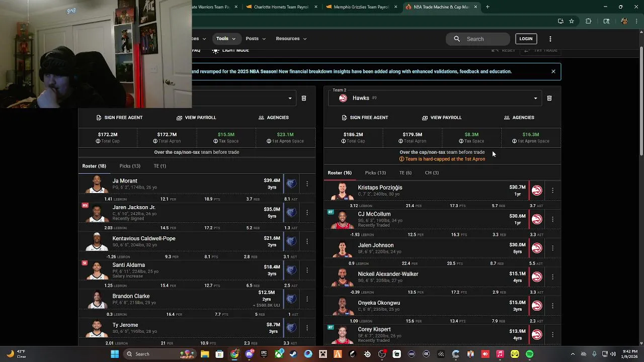Open the three-dot menu for Kentavious Caldwell-Pope

pyautogui.click(x=307, y=241)
